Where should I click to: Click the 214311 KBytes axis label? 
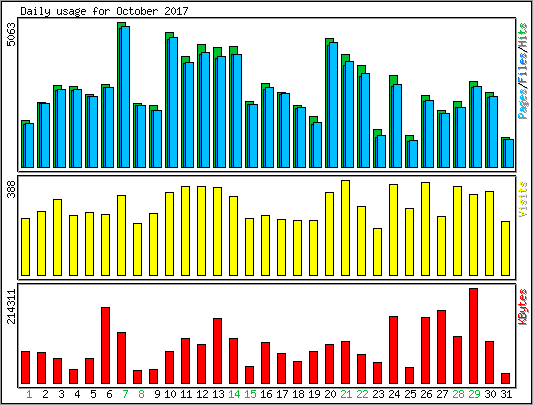pyautogui.click(x=12, y=306)
